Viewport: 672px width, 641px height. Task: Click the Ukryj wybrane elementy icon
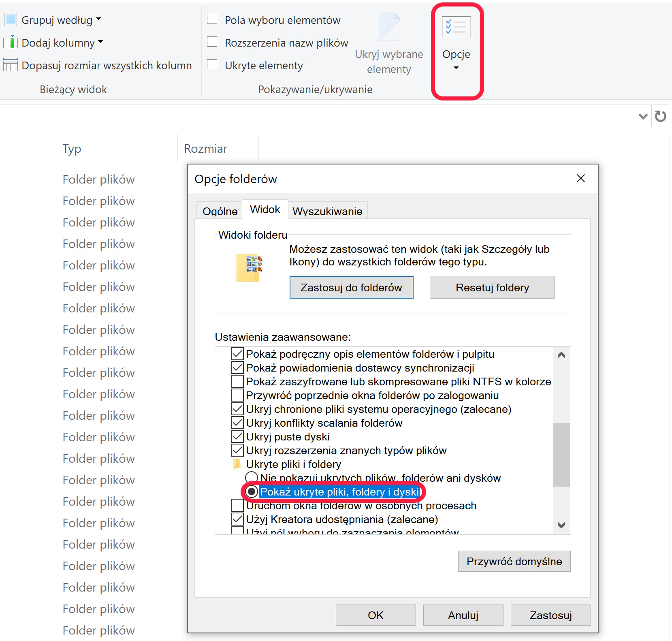coord(389,27)
